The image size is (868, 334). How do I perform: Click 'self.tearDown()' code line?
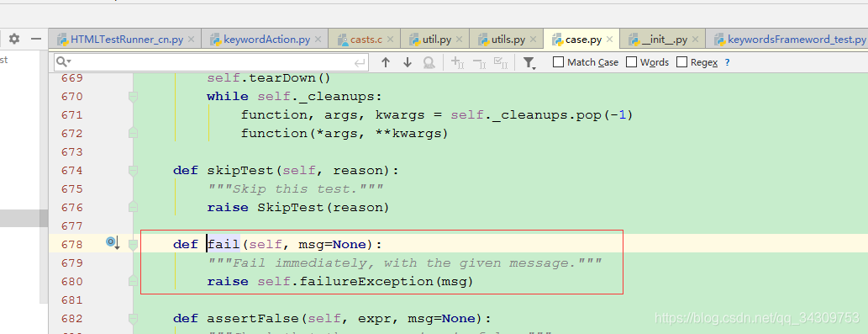269,78
